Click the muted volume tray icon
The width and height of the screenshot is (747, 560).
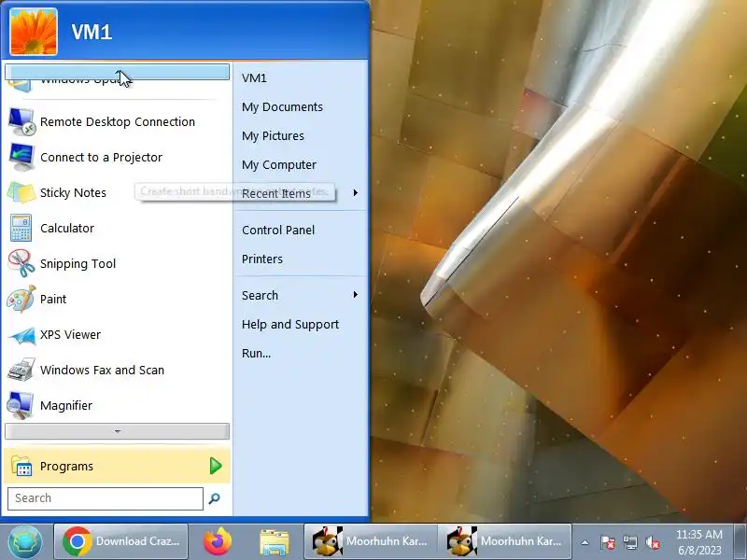(652, 542)
